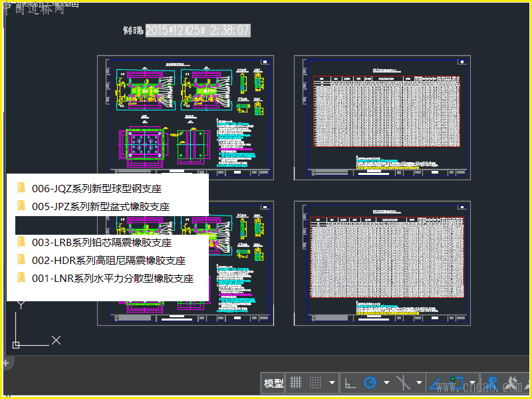Open snap mode settings dropdown arrow
Image resolution: width=532 pixels, height=399 pixels.
[x=331, y=382]
